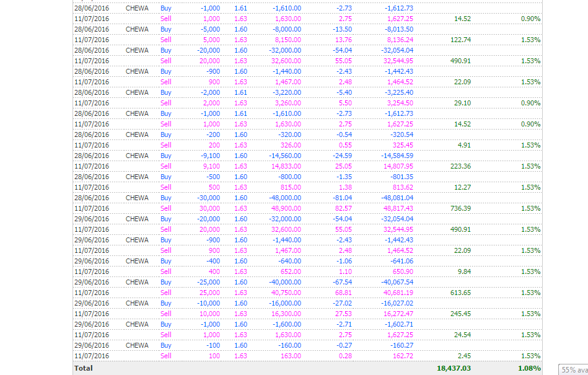
Task: Click Sell in the 40,681.19 row
Action: click(166, 292)
